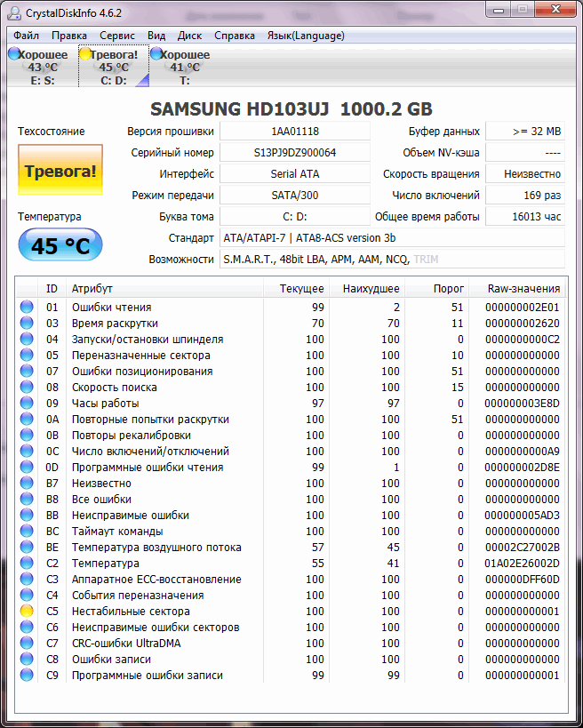Viewport: 583px width, 728px height.
Task: Click status icon for Повторные попытки раскрутки
Action: tap(27, 419)
